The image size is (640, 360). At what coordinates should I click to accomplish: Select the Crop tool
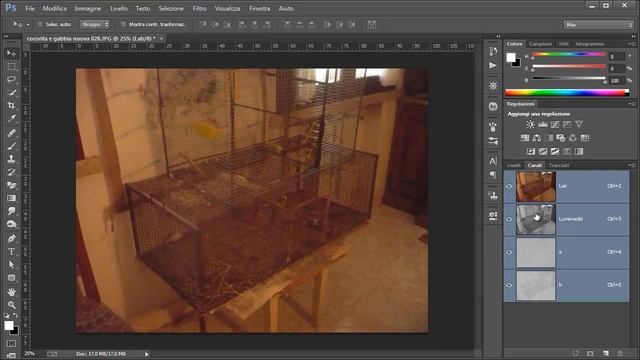[x=11, y=105]
